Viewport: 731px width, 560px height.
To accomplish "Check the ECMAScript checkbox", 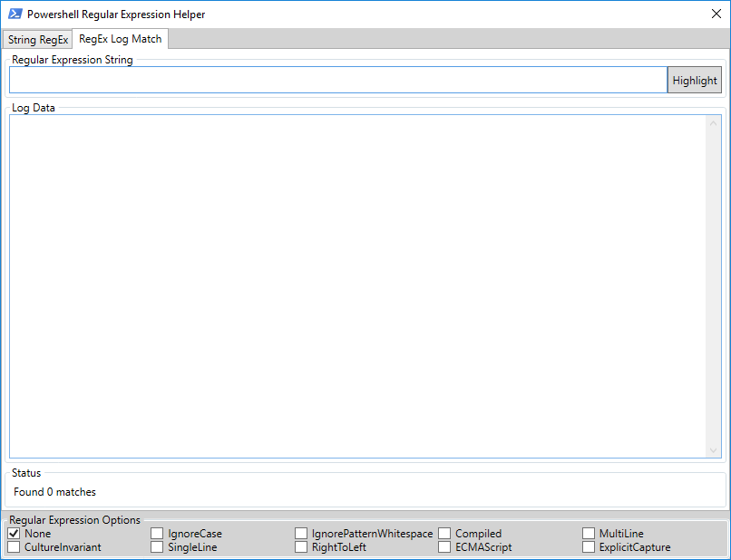I will [x=444, y=547].
